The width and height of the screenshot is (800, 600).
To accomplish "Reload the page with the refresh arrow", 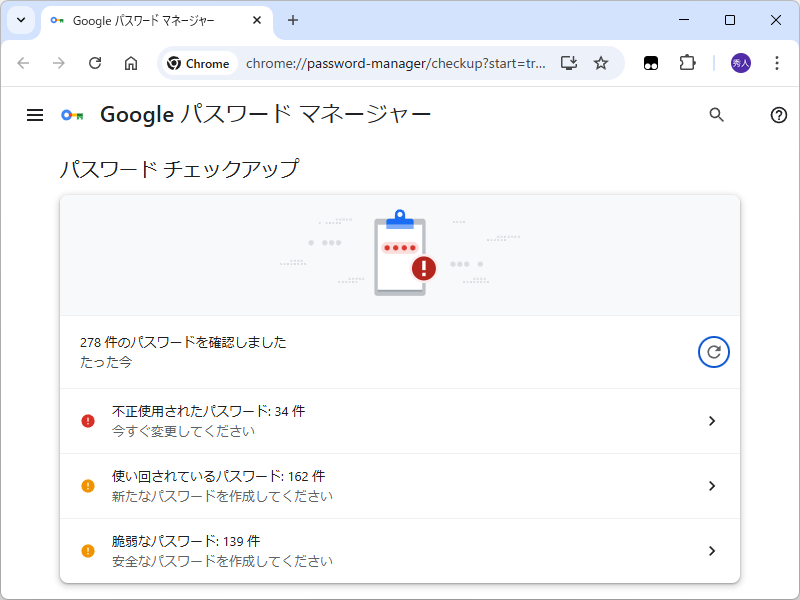I will point(95,62).
